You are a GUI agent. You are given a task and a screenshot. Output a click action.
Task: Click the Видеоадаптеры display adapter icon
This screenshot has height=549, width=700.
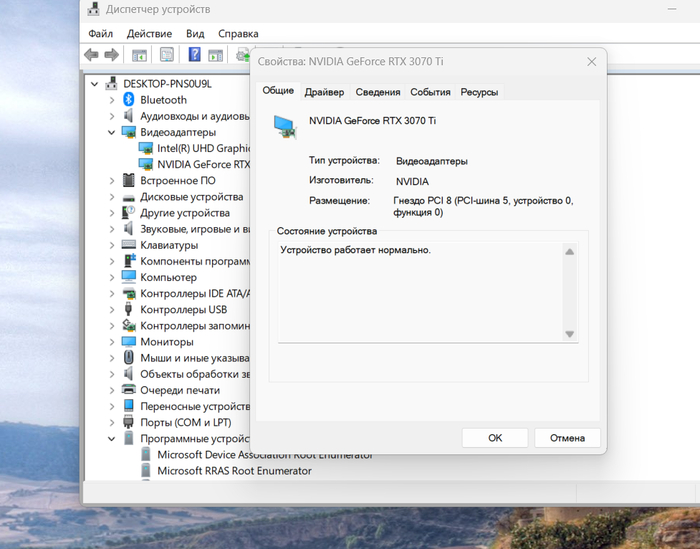(129, 132)
